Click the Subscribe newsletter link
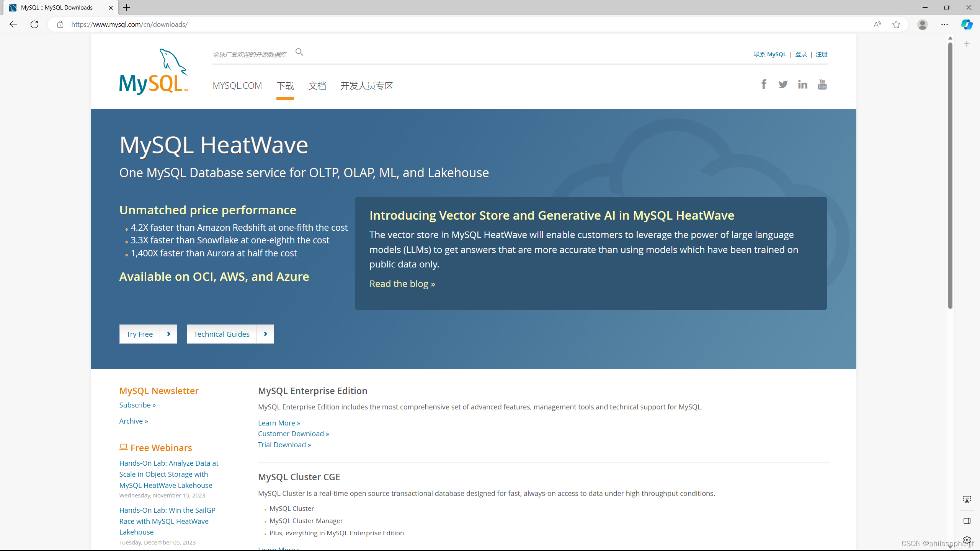 click(137, 405)
